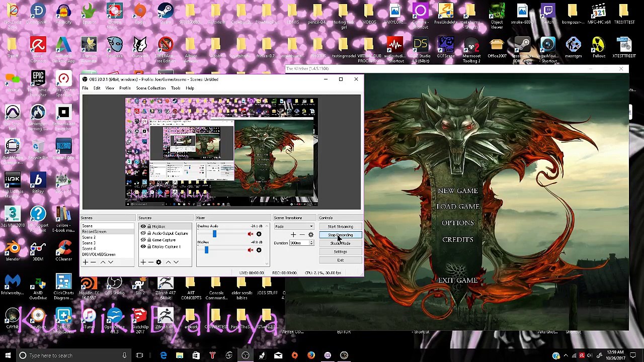
Task: Unmute Mic/Aux channel in the Mixer
Action: pos(250,250)
